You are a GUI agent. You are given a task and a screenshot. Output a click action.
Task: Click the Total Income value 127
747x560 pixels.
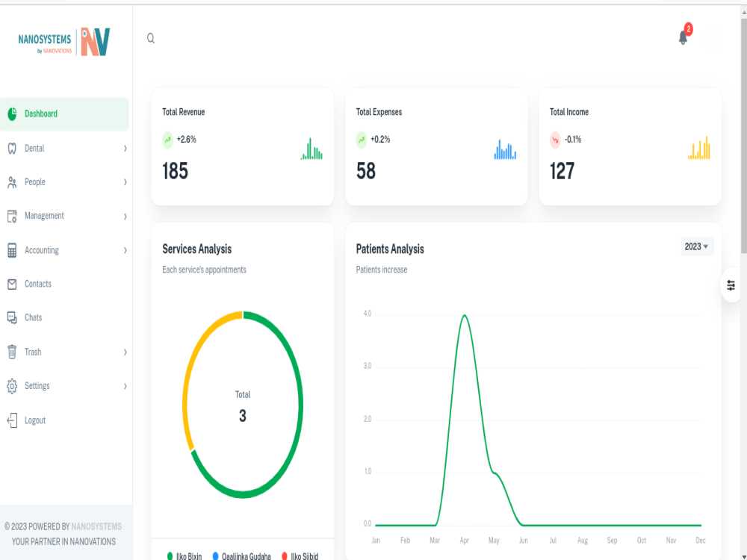click(562, 172)
